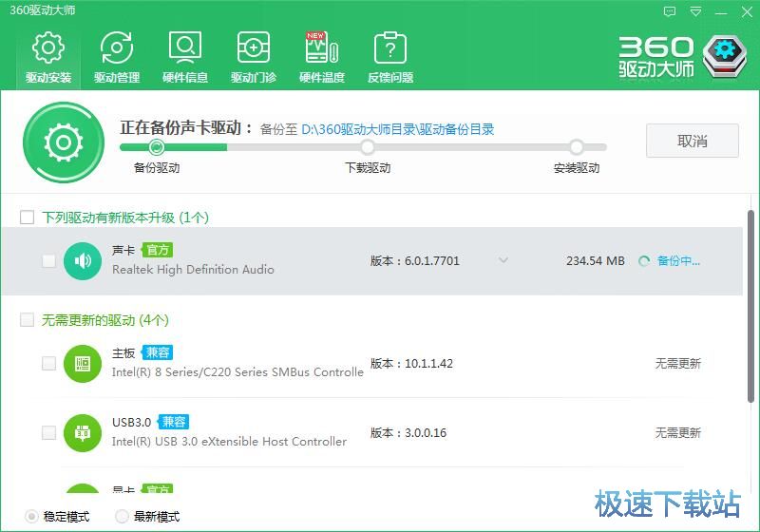Expand version dropdown for 声卡 6.0.1.7701

(x=503, y=260)
